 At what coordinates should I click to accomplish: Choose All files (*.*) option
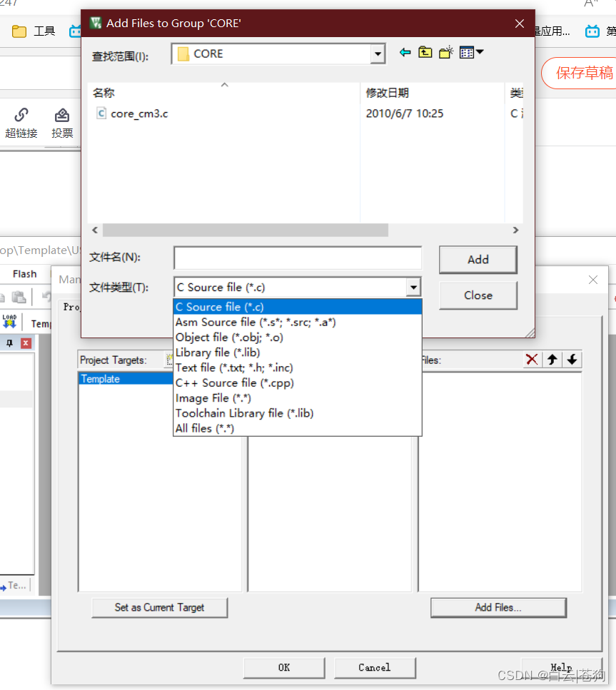click(x=298, y=429)
